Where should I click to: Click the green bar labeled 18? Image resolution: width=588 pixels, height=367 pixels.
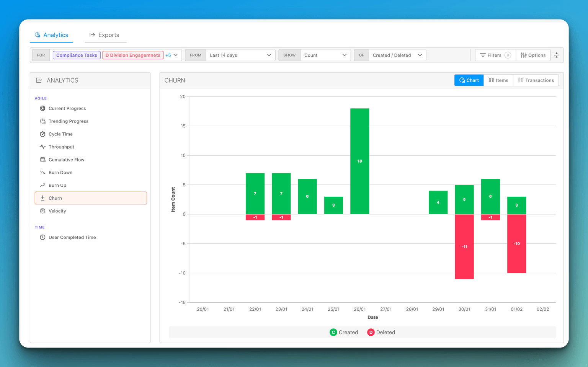pyautogui.click(x=359, y=161)
